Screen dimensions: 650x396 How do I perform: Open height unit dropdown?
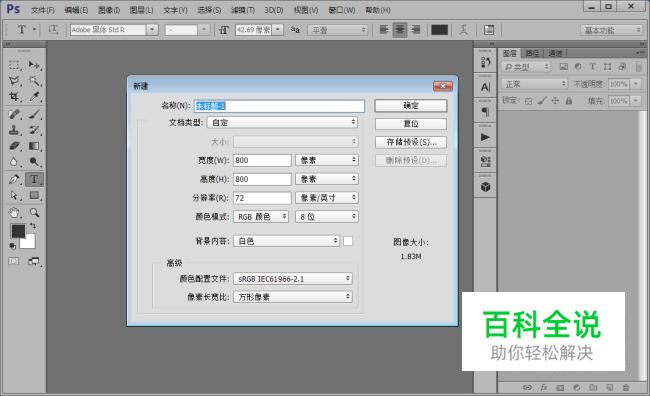[327, 179]
